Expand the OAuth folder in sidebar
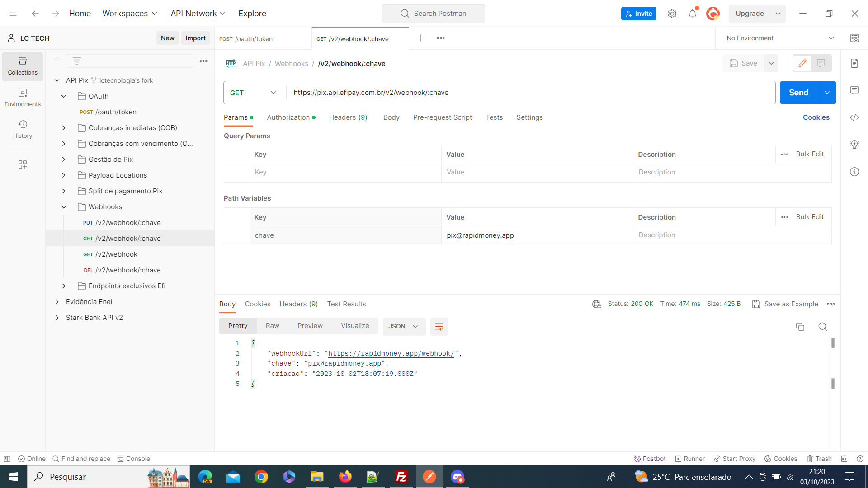The image size is (868, 488). point(64,96)
